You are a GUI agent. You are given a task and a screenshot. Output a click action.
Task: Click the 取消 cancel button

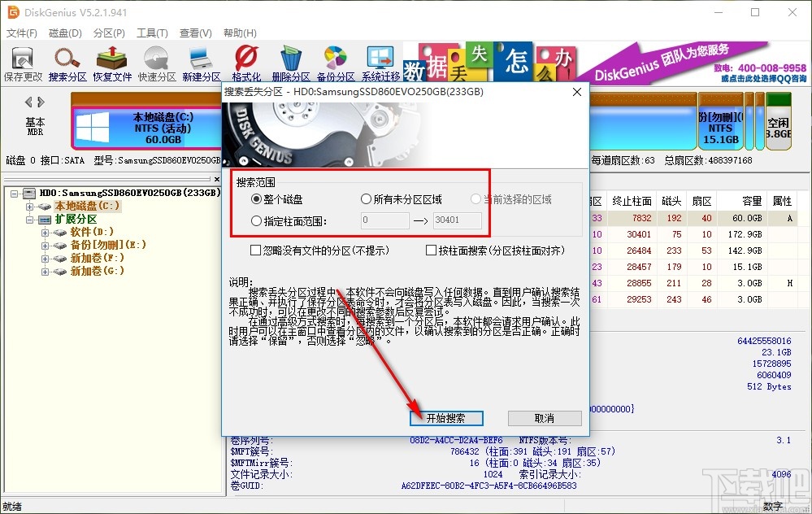pyautogui.click(x=545, y=418)
